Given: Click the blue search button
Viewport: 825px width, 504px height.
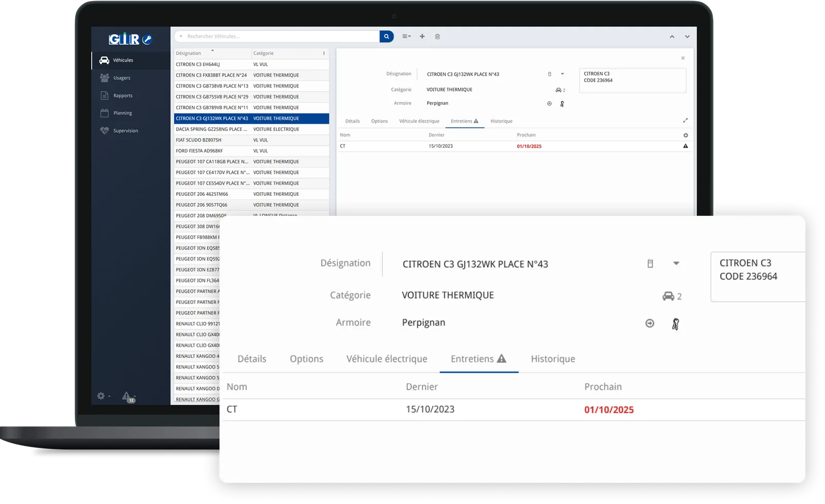Looking at the screenshot, I should click(x=386, y=36).
